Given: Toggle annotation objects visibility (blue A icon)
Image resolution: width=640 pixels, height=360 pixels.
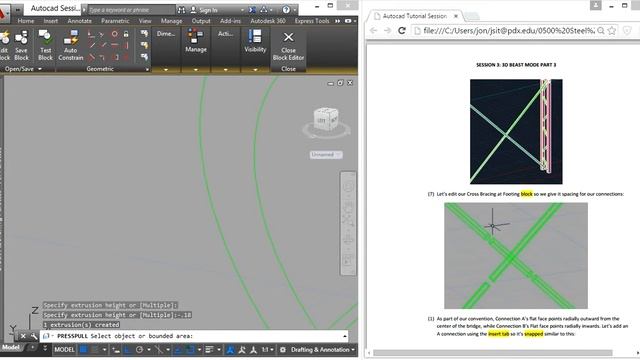Looking at the screenshot, I should tap(230, 350).
